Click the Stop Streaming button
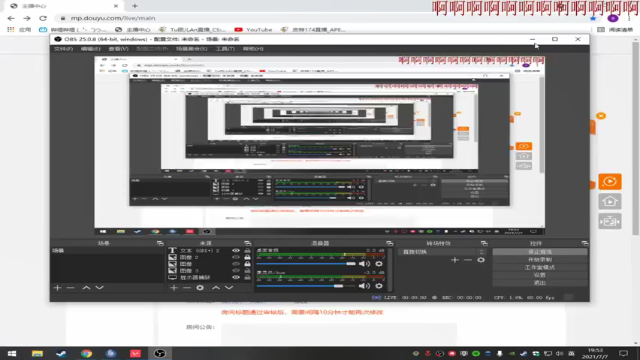 540,252
